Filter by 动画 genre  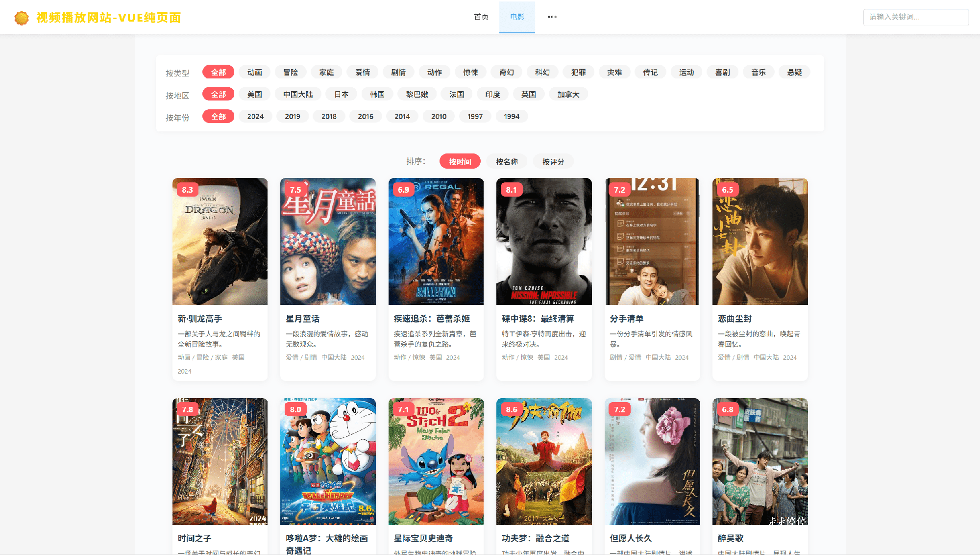click(x=255, y=72)
